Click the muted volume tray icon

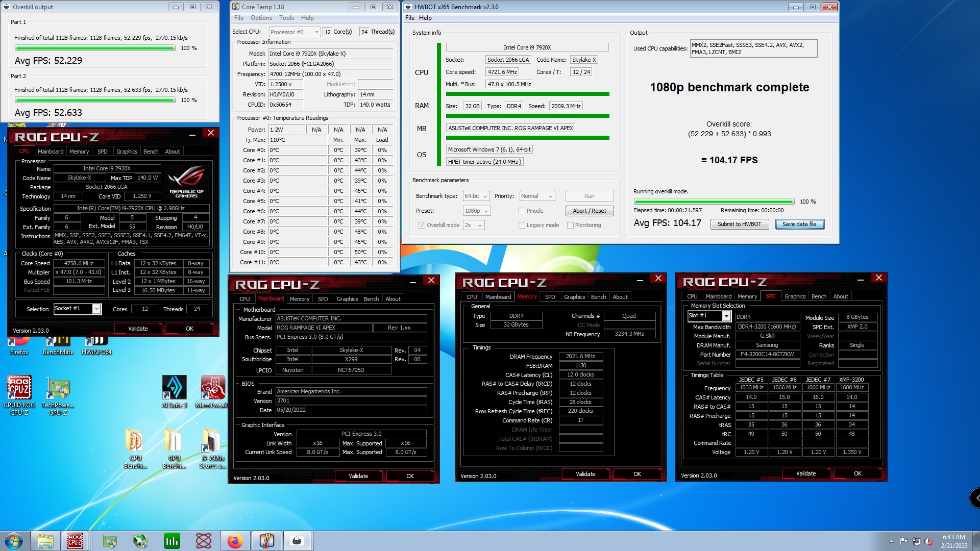tap(928, 541)
